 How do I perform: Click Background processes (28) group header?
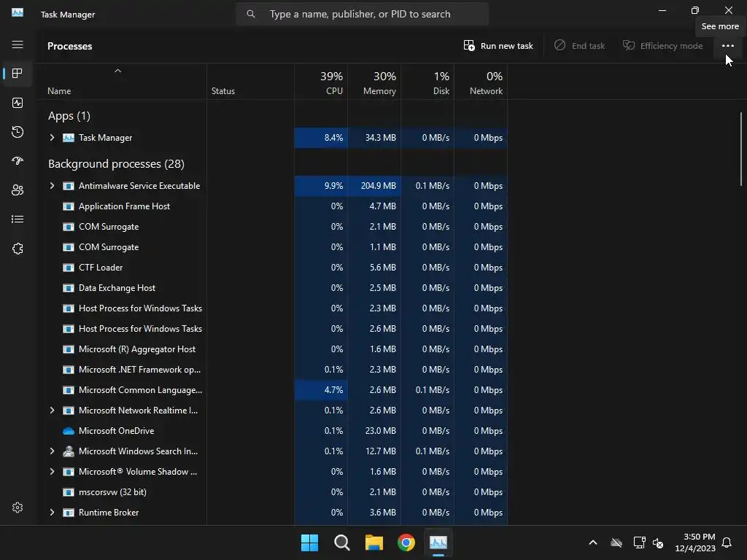[116, 164]
